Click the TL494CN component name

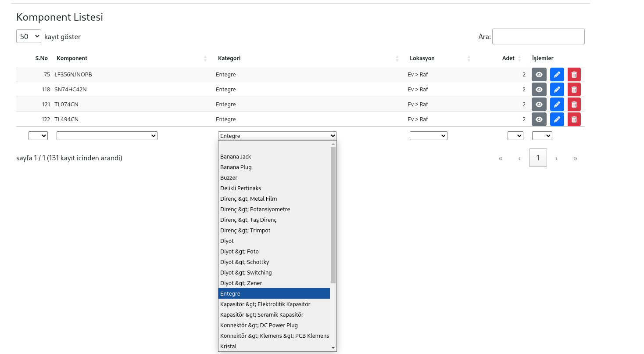(x=67, y=119)
